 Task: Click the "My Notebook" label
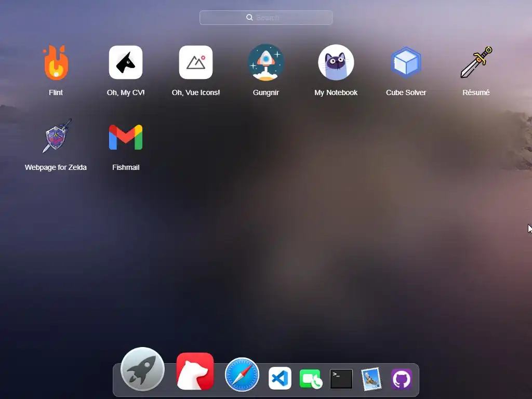[x=336, y=92]
